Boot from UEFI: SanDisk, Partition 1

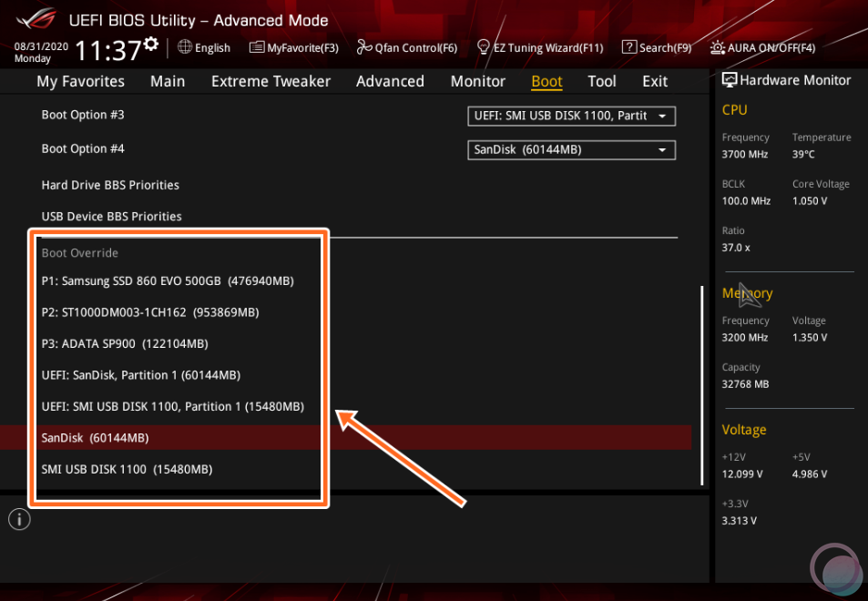click(x=140, y=375)
